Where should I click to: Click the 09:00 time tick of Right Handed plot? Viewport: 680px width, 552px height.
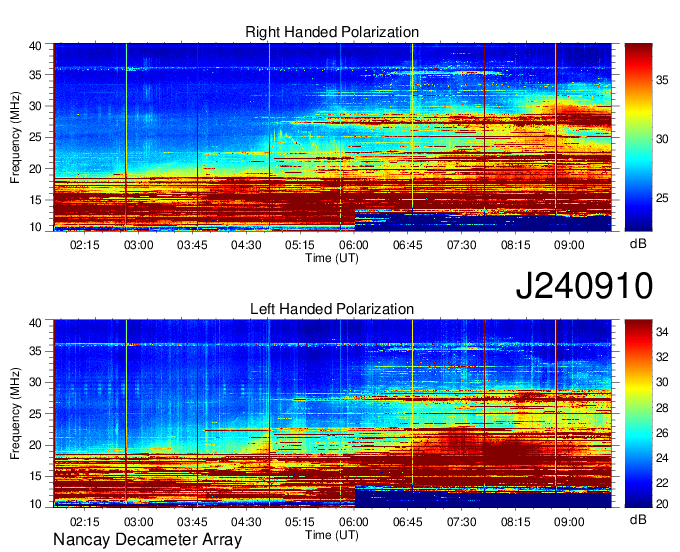[x=569, y=245]
